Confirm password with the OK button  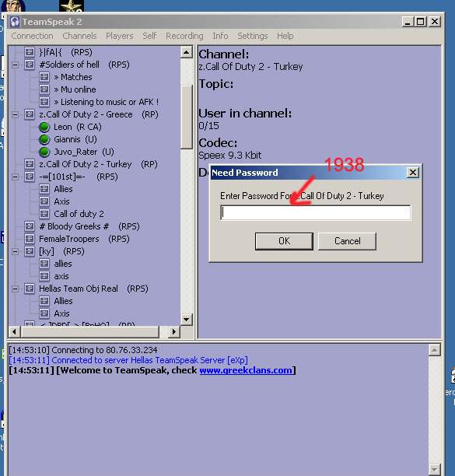click(284, 241)
